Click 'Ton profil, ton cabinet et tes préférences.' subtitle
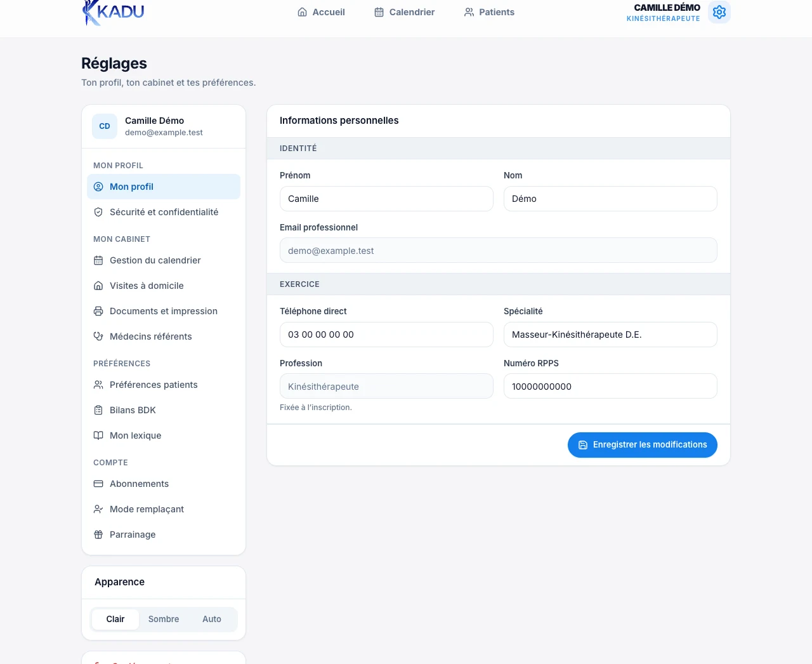The height and width of the screenshot is (664, 812). tap(169, 83)
